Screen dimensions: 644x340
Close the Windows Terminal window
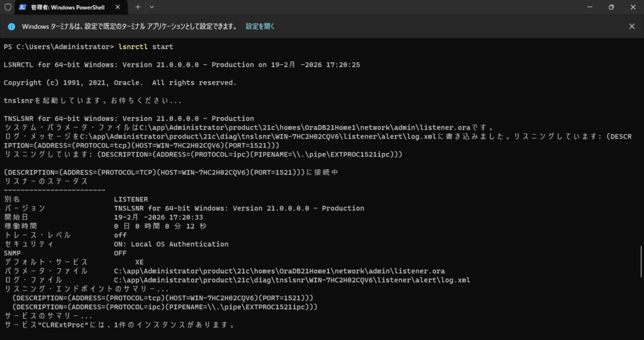coord(633,7)
